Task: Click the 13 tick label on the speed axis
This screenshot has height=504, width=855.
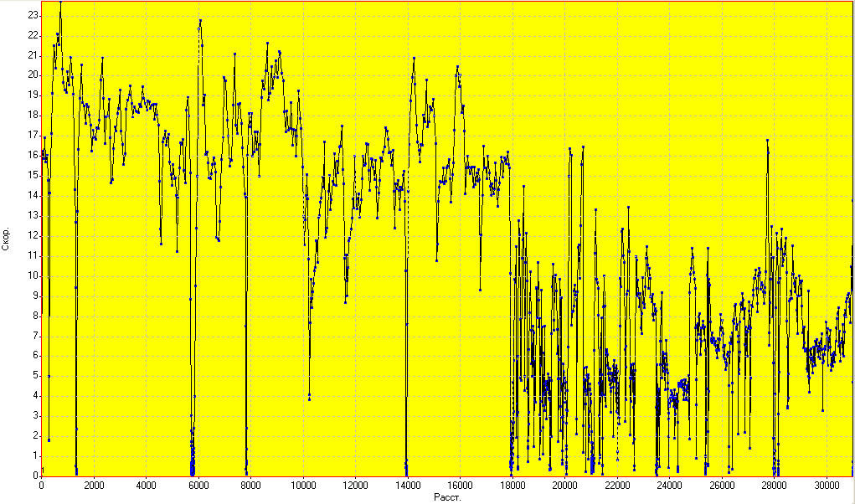Action: click(x=33, y=216)
